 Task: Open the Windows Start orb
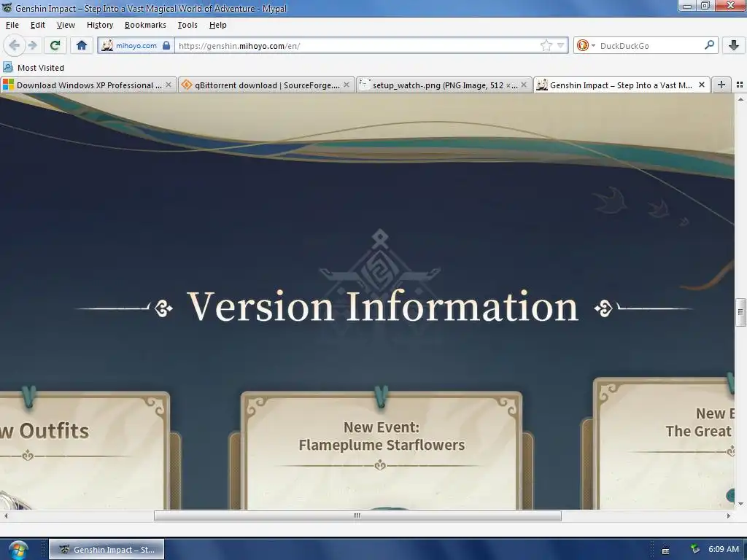point(18,550)
